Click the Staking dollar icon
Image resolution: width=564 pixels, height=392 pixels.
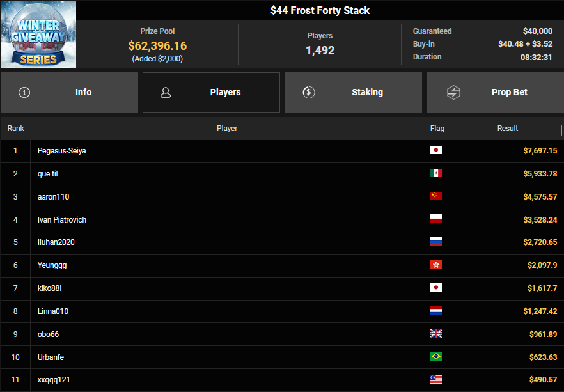[308, 92]
